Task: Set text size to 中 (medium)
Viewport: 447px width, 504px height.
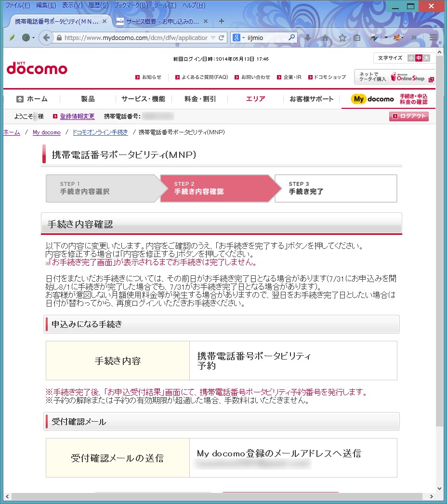Action: click(x=419, y=58)
